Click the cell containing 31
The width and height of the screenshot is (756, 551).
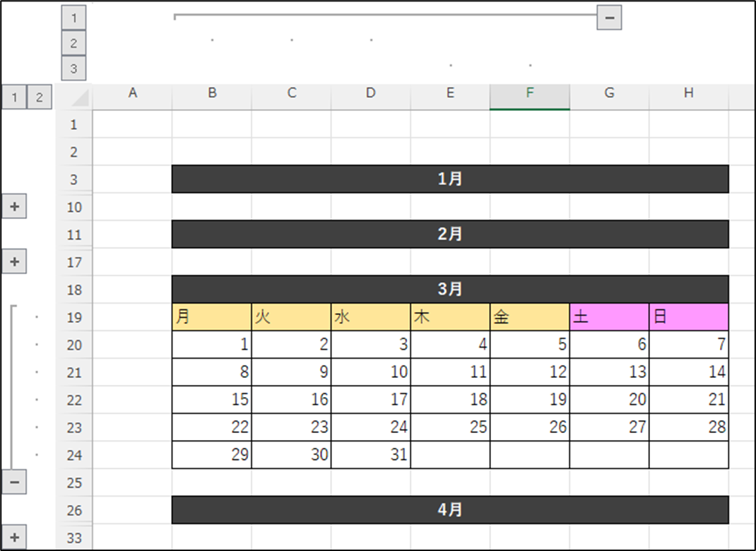(x=371, y=455)
